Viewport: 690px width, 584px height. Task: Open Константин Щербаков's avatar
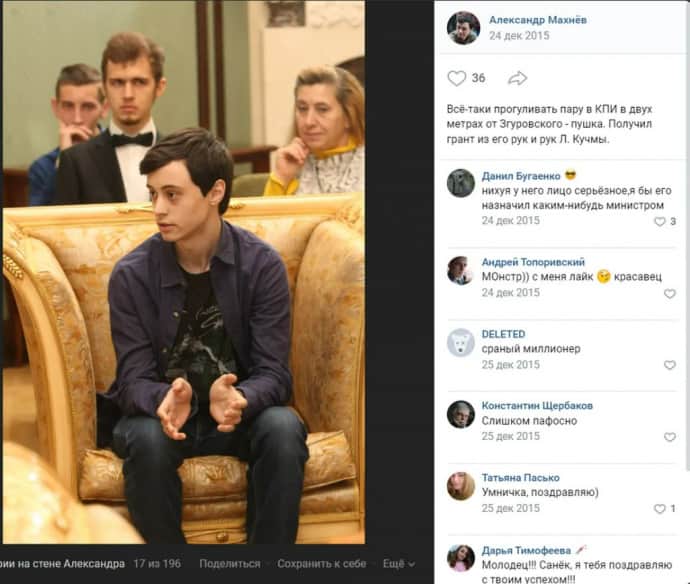click(461, 414)
